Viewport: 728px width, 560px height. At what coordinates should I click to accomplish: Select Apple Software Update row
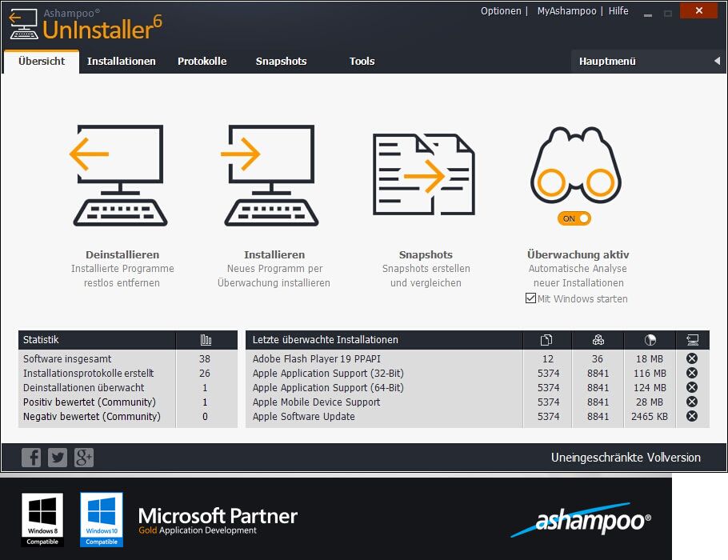coord(478,416)
